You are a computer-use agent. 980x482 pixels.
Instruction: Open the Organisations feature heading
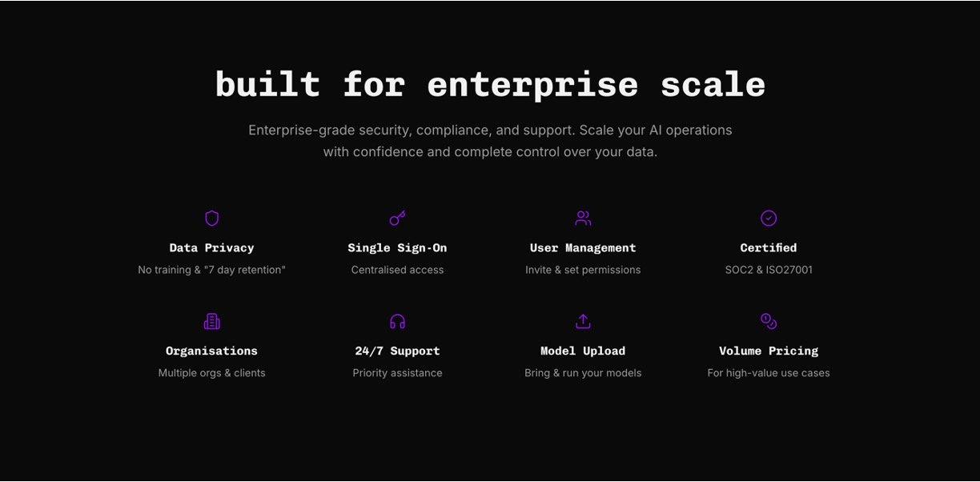pos(211,351)
